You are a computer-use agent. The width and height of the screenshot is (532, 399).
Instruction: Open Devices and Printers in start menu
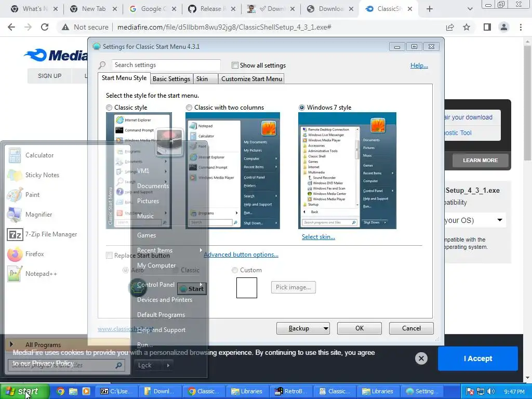tap(165, 300)
